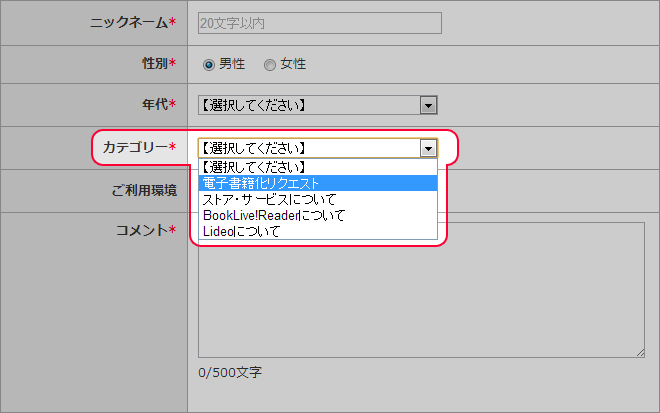Viewport: 660px width, 413px height.
Task: Select the 男性 radio button
Action: [x=209, y=65]
